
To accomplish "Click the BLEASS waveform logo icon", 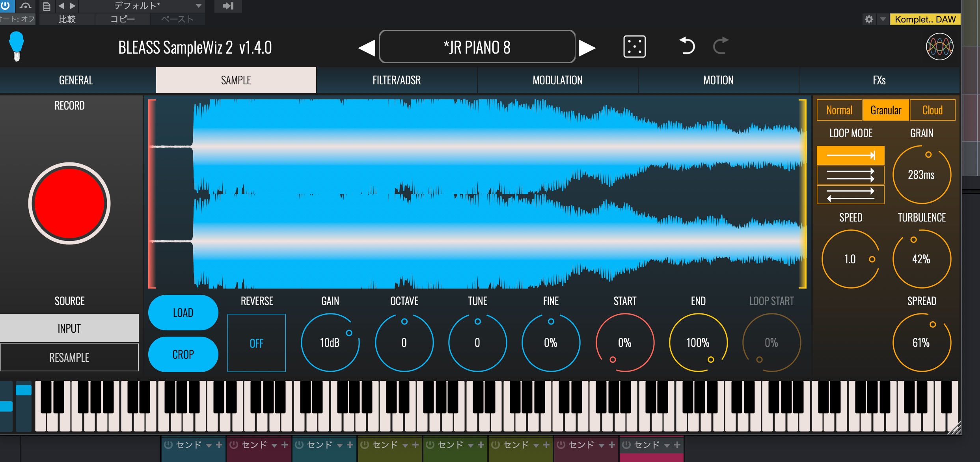I will click(x=939, y=47).
